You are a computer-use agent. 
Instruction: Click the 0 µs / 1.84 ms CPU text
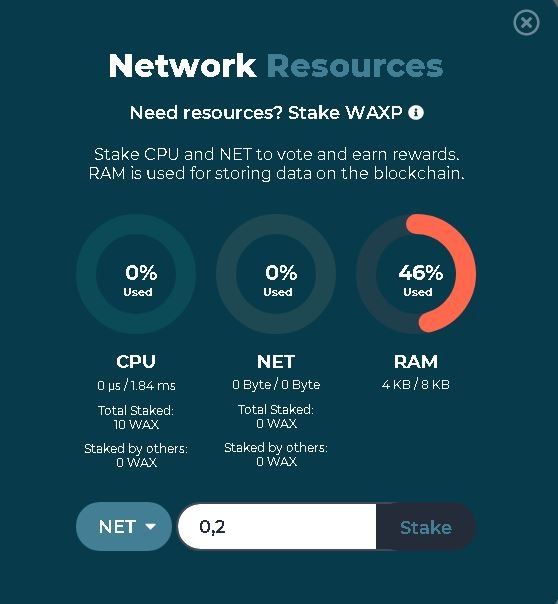[136, 385]
